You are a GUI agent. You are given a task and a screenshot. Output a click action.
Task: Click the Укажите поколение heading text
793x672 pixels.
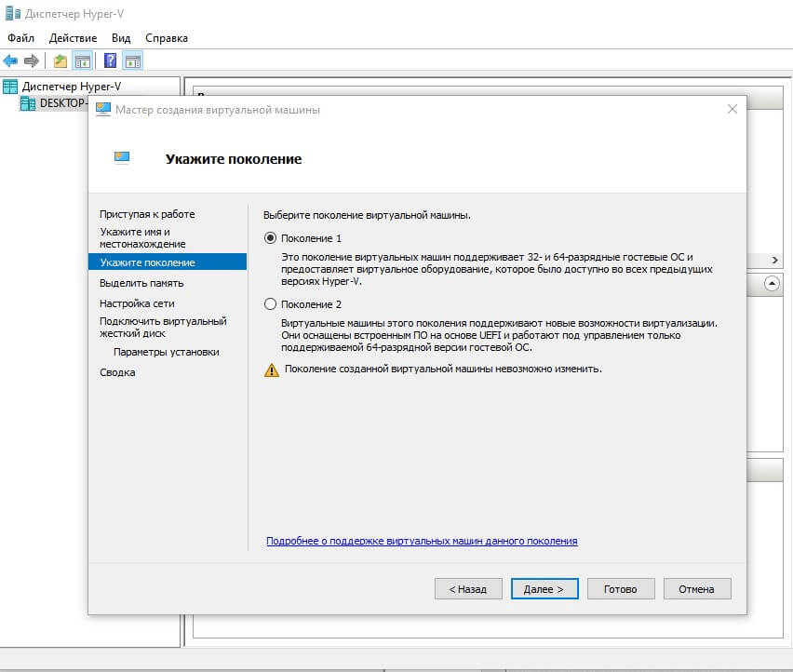[x=234, y=159]
